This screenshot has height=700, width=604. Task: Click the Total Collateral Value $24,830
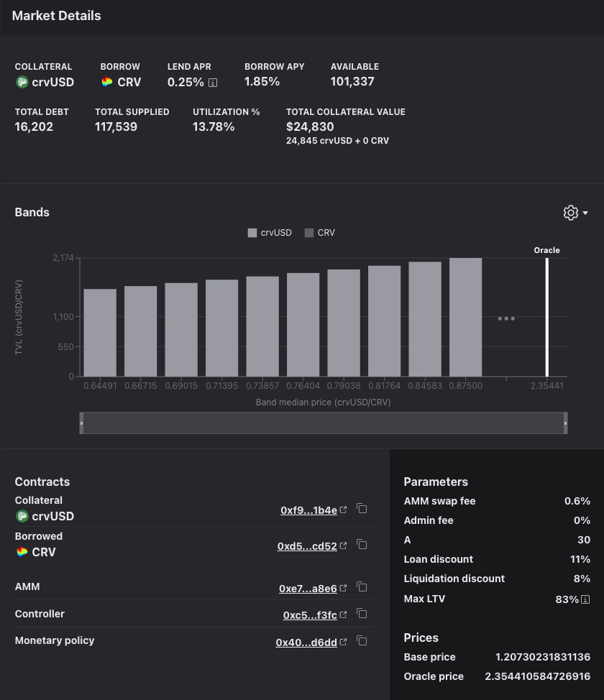(x=310, y=126)
